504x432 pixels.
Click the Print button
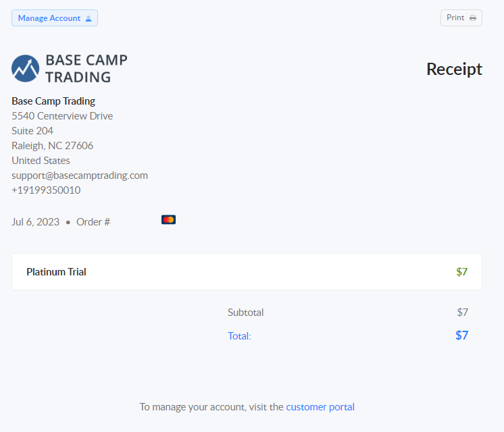[x=461, y=18]
